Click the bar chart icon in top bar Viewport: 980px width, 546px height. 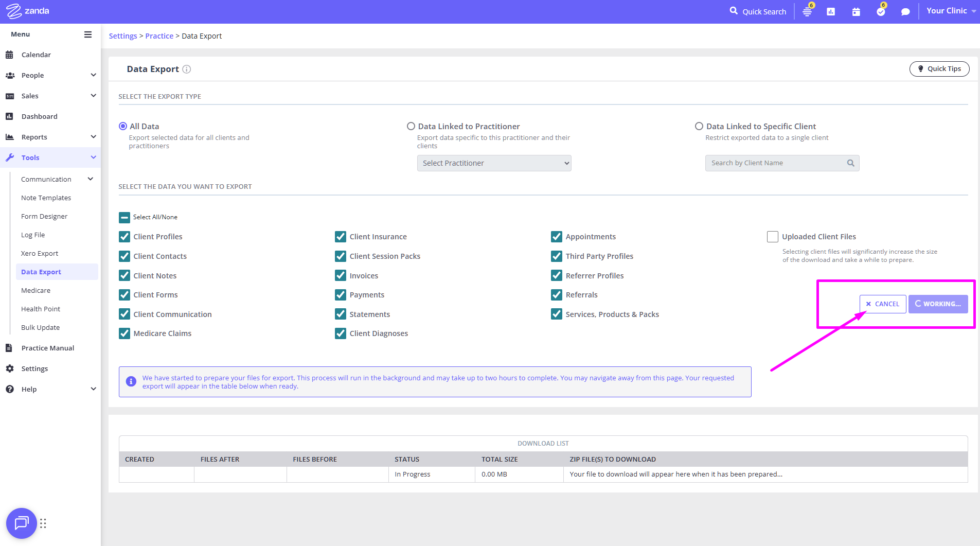(x=831, y=12)
